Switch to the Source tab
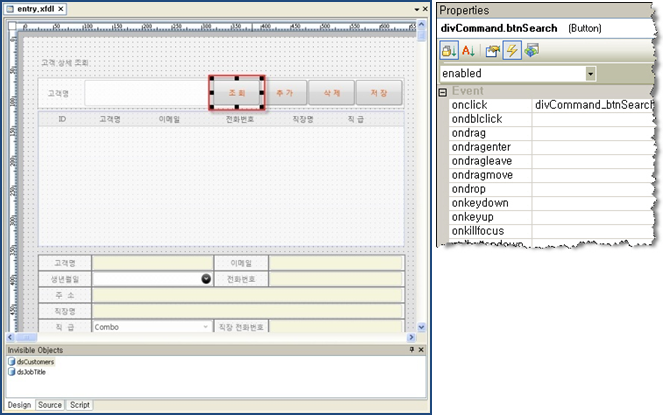Screen dimensions: 665x415 click(49, 405)
